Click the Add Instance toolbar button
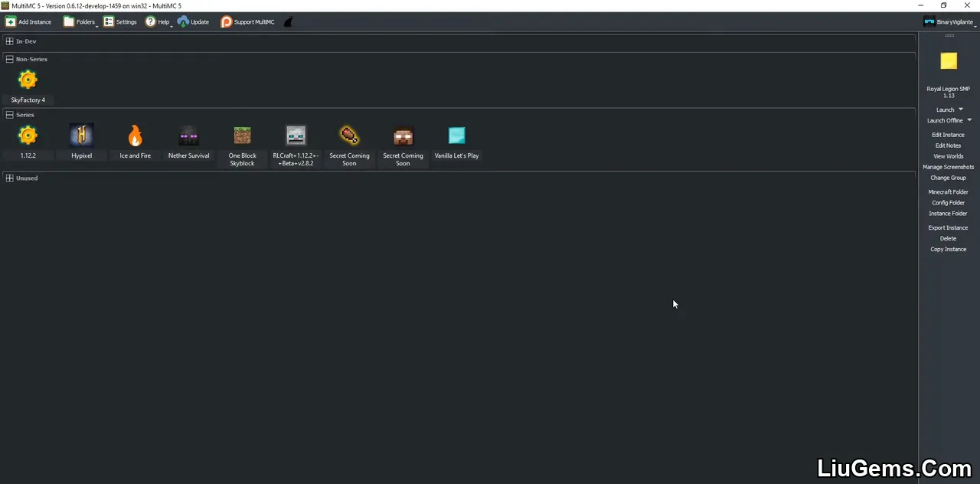Viewport: 980px width, 484px height. (x=28, y=22)
